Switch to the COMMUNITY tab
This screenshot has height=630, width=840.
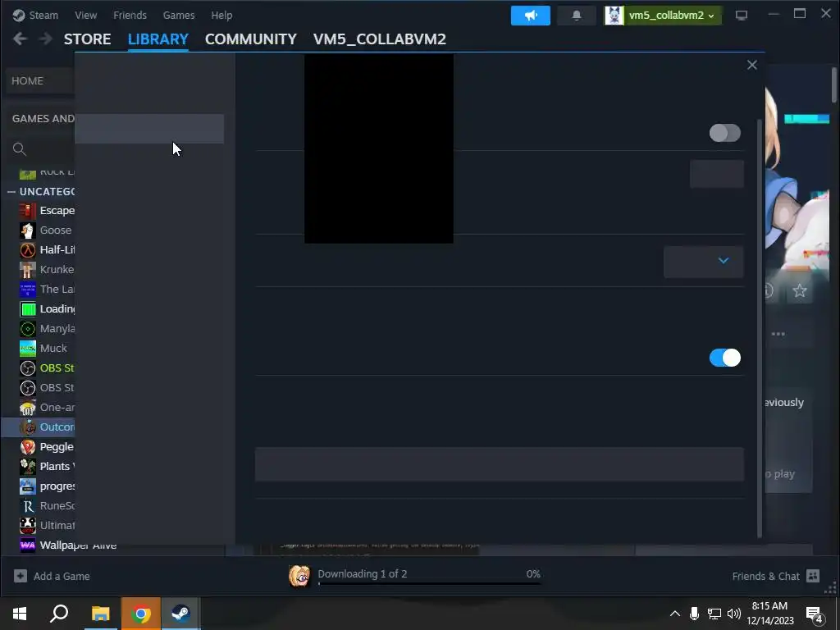click(251, 39)
